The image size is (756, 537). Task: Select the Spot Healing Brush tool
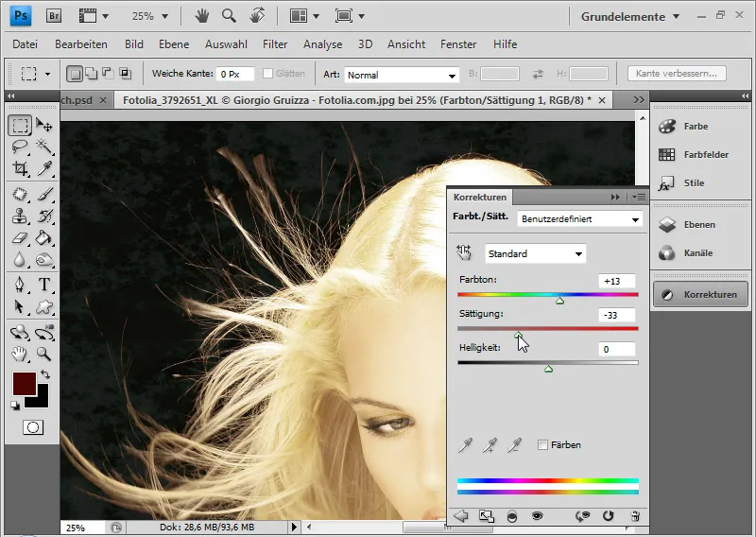pos(20,195)
